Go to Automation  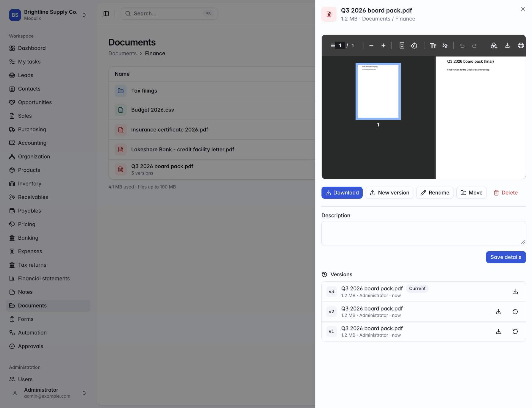coord(48,332)
